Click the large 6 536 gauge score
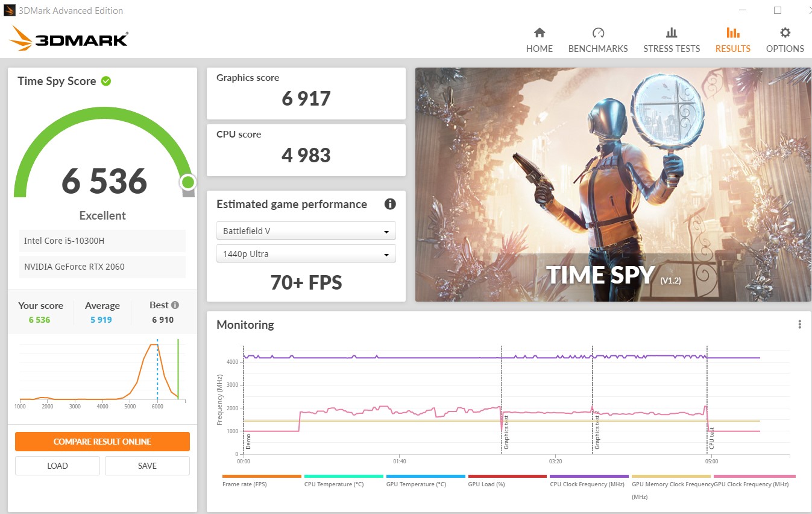The height and width of the screenshot is (514, 812). (x=104, y=181)
